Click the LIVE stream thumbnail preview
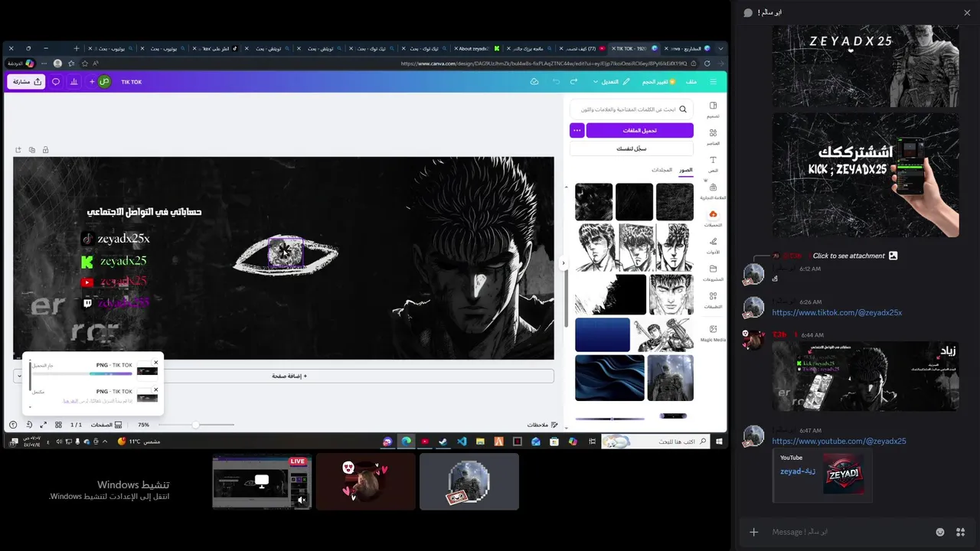980x551 pixels. [262, 481]
